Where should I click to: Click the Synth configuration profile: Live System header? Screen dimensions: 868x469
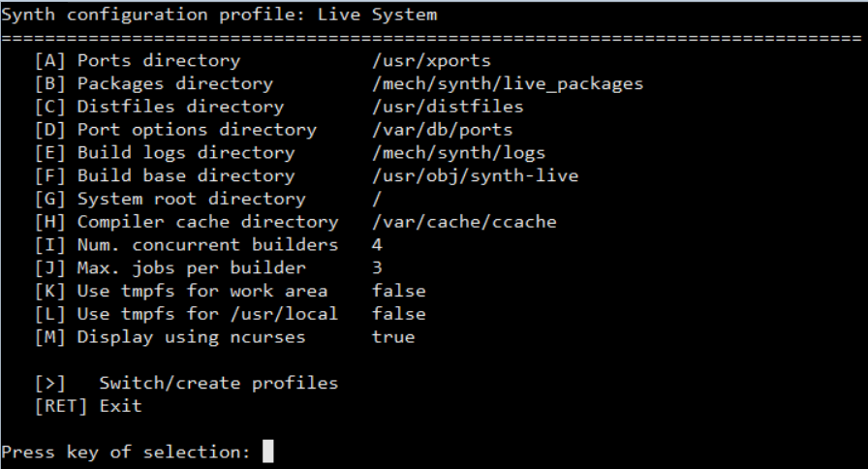(219, 15)
